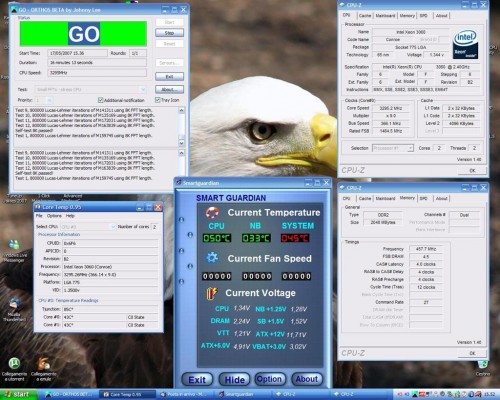The width and height of the screenshot is (500, 400).
Task: Click the title icon of the CPU-Z processor window
Action: (x=342, y=5)
